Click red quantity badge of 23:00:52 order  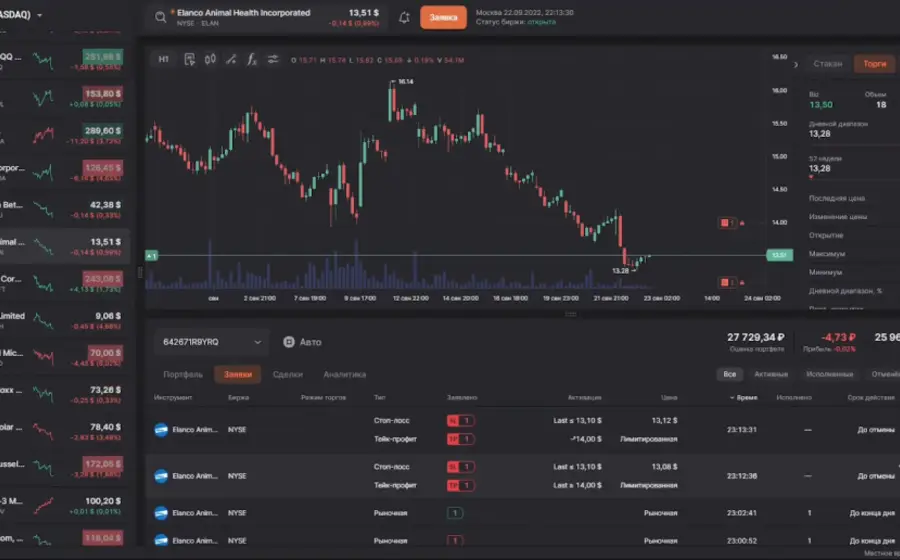(x=455, y=540)
